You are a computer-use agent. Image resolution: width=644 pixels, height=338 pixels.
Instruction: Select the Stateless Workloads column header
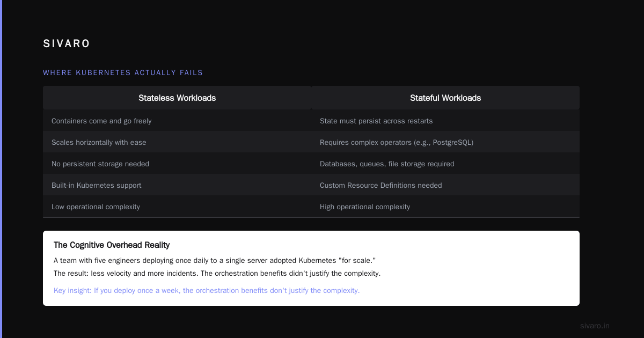177,98
